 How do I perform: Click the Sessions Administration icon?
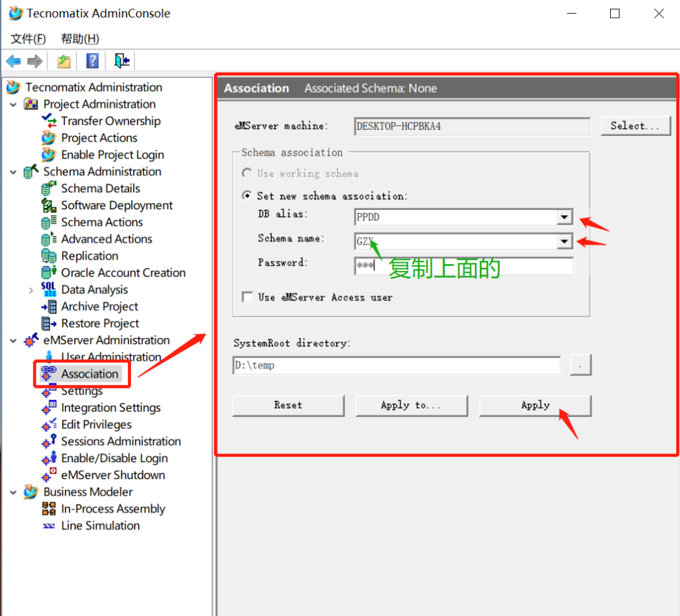coord(48,441)
